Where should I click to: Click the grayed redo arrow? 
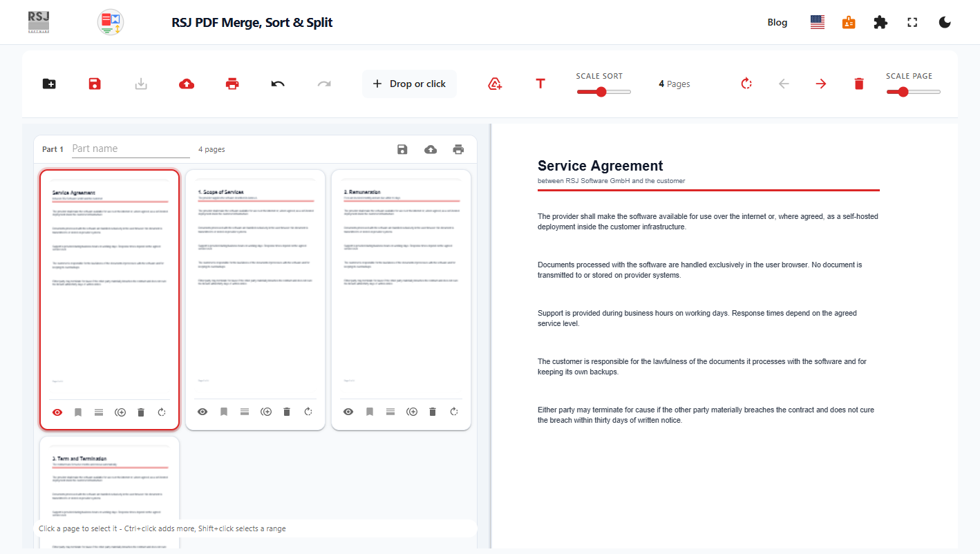pos(324,84)
